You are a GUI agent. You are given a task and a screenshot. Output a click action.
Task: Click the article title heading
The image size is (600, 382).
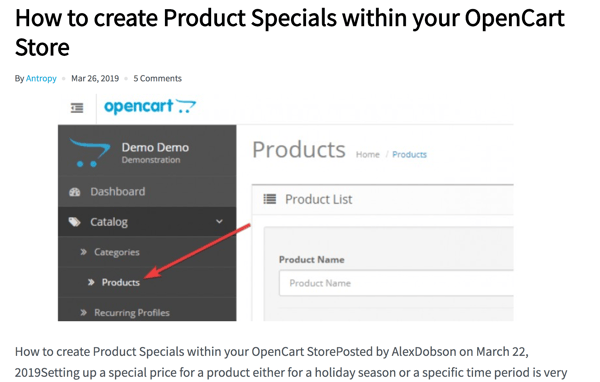pos(290,33)
